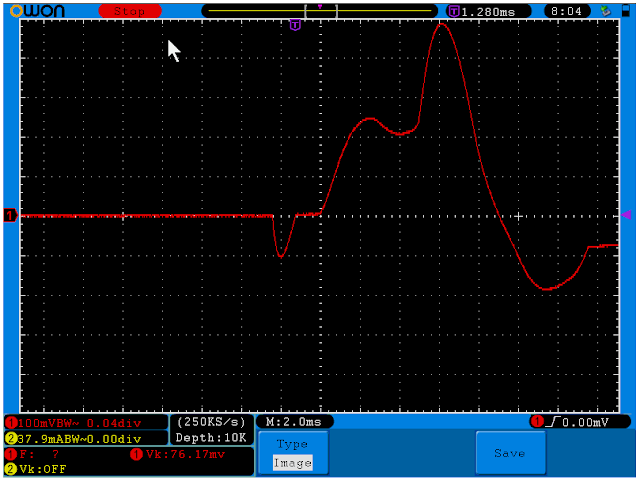Click the Depth:10K readout

[x=211, y=438]
